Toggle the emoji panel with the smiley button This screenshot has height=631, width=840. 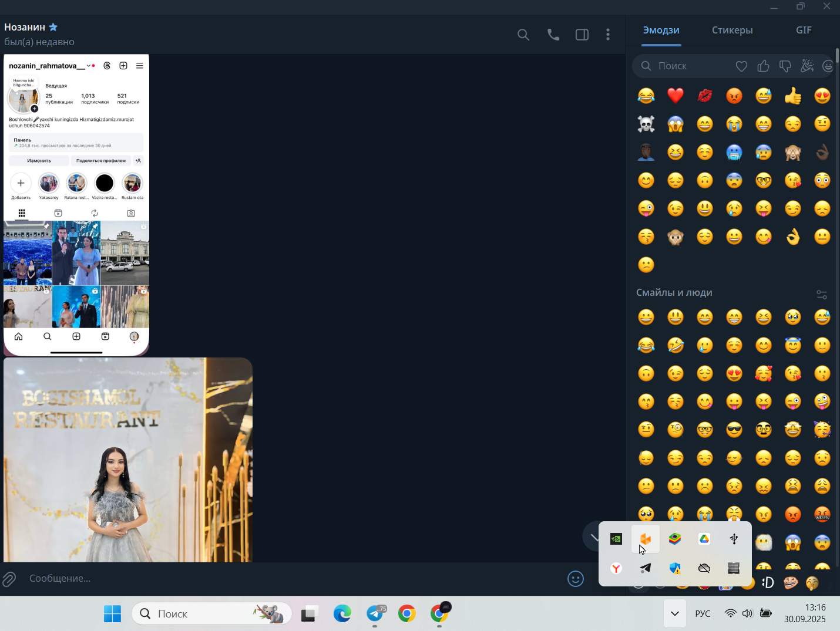(576, 579)
